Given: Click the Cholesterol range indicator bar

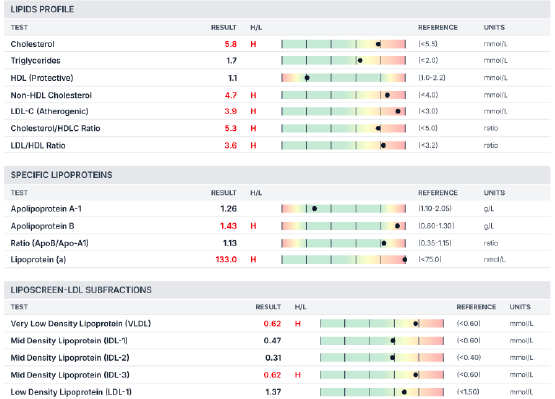Looking at the screenshot, I should (343, 44).
